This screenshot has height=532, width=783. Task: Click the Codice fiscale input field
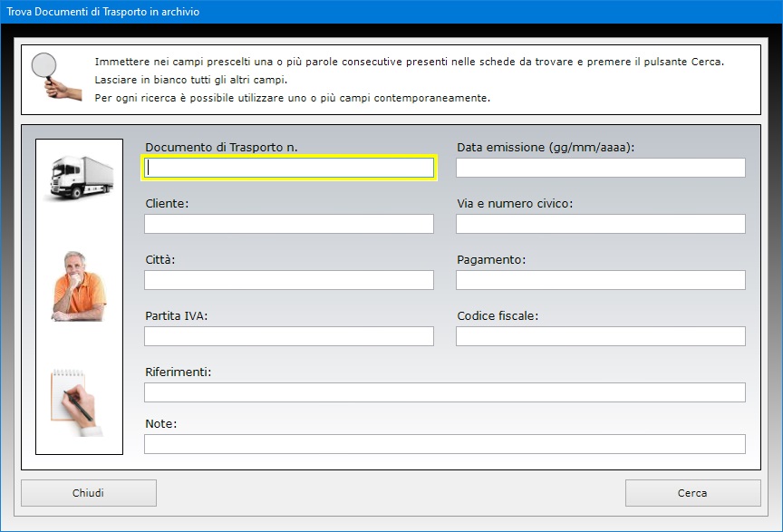pos(601,336)
